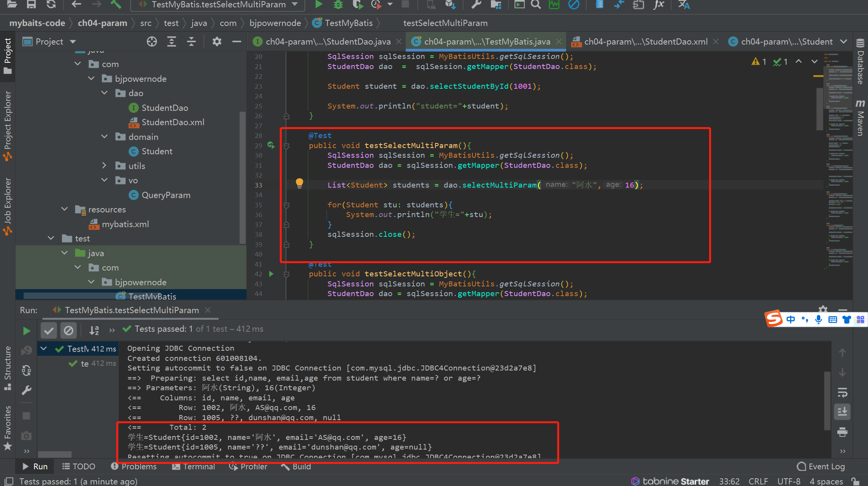This screenshot has height=486, width=868.
Task: Click the print icon in run console
Action: coord(842,432)
